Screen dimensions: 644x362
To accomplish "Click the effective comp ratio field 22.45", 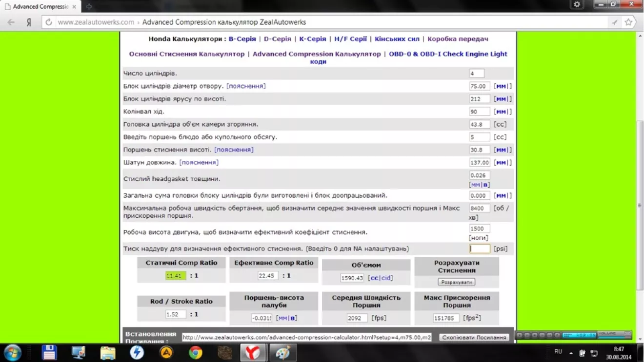I will [268, 276].
